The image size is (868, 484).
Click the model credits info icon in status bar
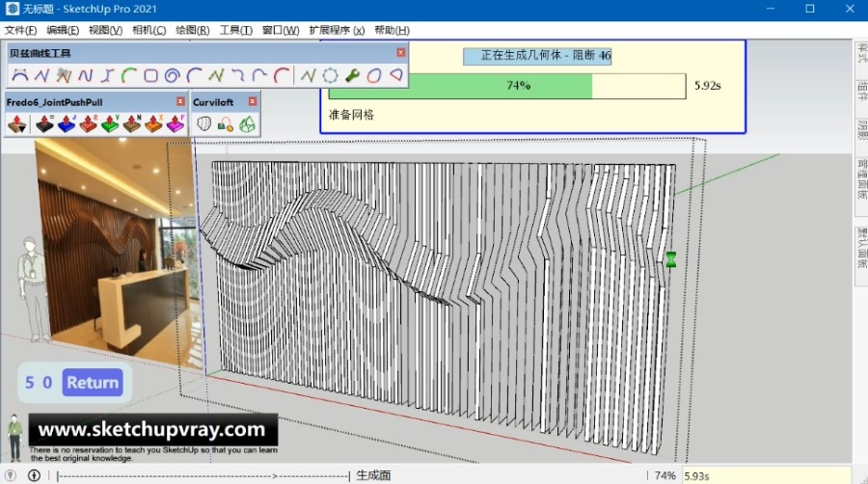(34, 475)
